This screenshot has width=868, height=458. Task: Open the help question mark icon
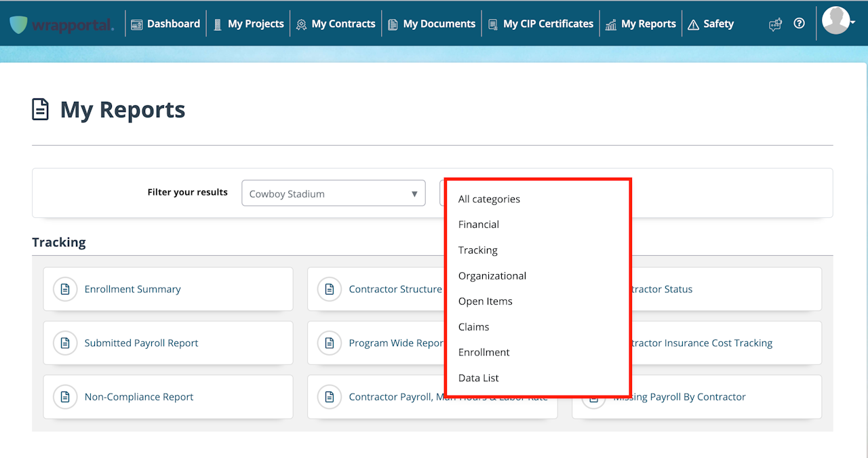800,23
